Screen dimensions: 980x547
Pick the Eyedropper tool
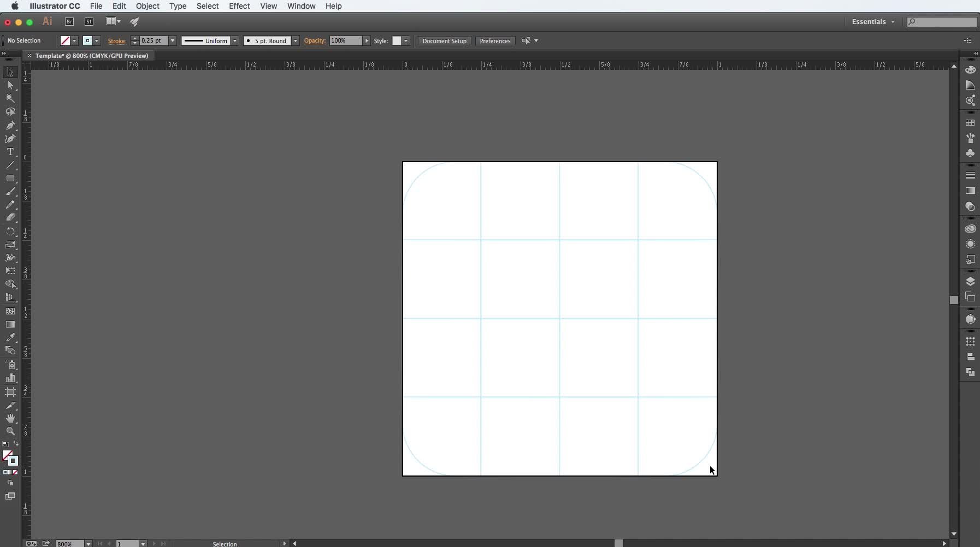[10, 338]
